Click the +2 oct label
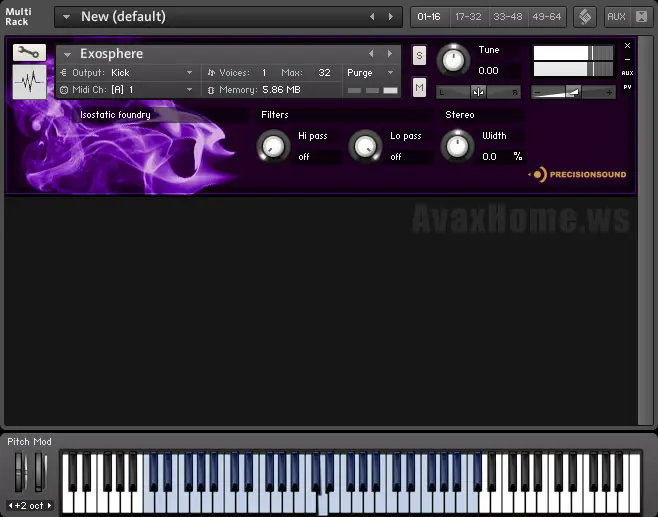Image resolution: width=658 pixels, height=517 pixels. (29, 506)
